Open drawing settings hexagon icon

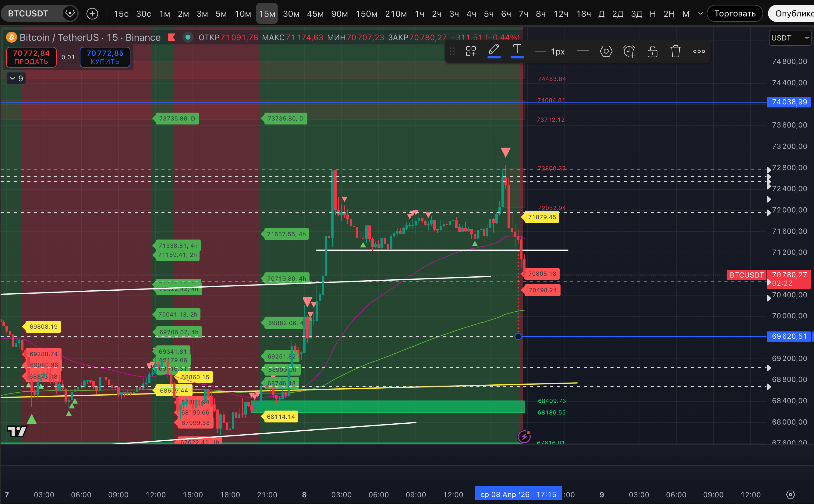606,51
